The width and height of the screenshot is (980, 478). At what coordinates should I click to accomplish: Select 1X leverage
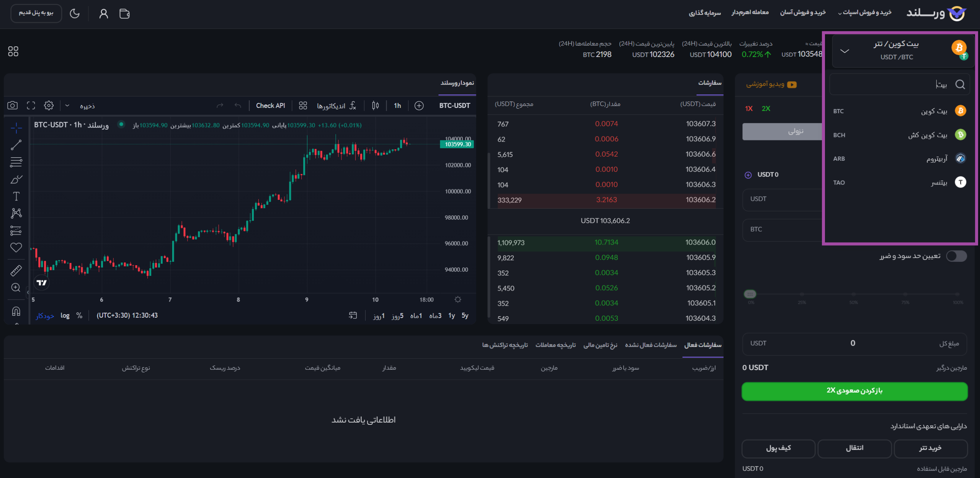749,109
